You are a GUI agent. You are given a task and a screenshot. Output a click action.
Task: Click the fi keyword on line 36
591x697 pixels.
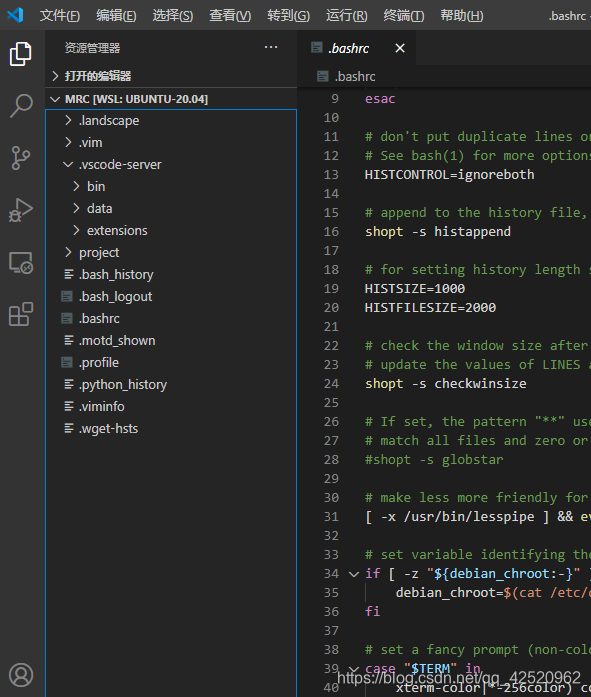pyautogui.click(x=372, y=612)
